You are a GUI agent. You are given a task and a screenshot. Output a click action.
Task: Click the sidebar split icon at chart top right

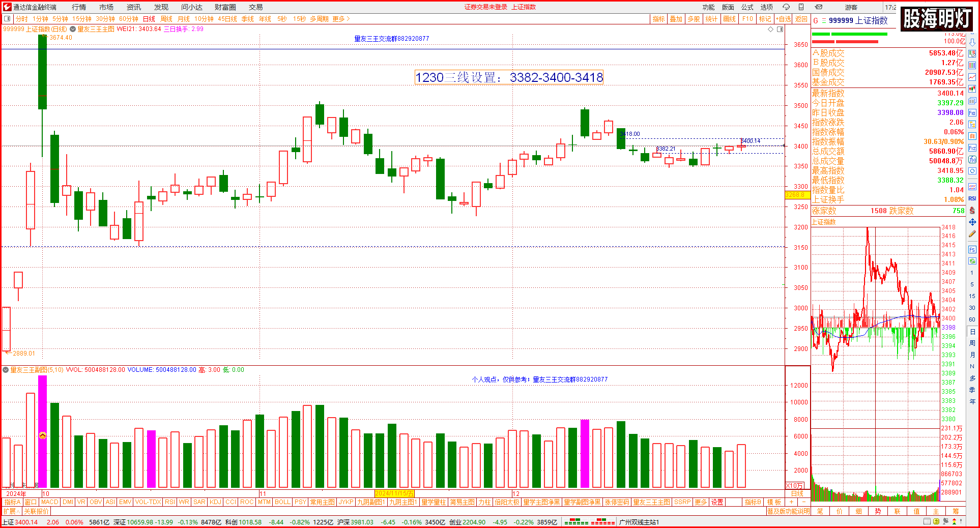[780, 30]
